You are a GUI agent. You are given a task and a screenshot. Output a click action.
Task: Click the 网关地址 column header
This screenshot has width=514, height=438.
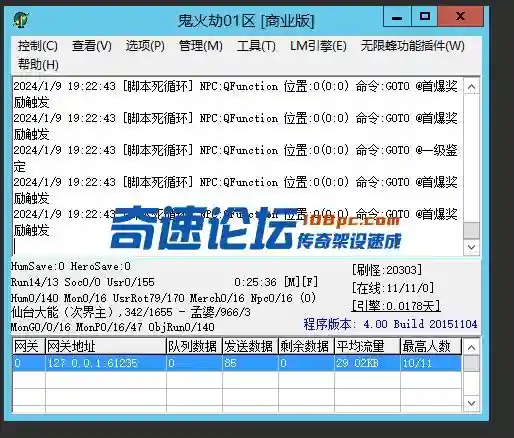[x=106, y=347]
